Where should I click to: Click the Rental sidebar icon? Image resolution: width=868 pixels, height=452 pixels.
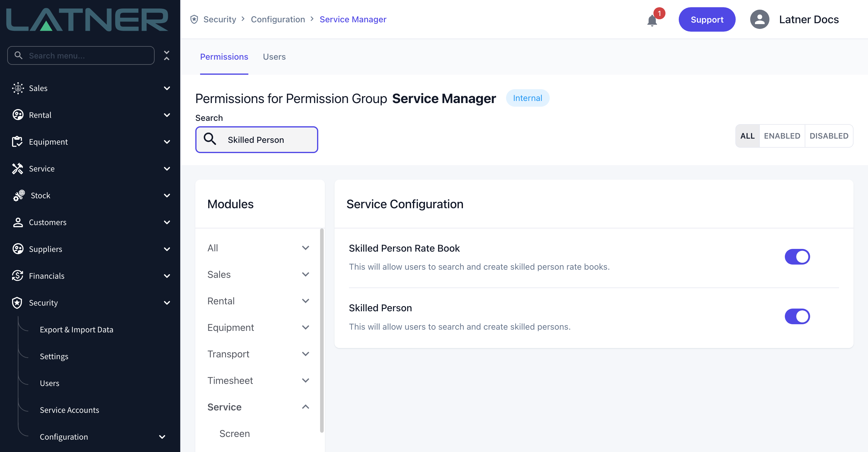point(18,115)
